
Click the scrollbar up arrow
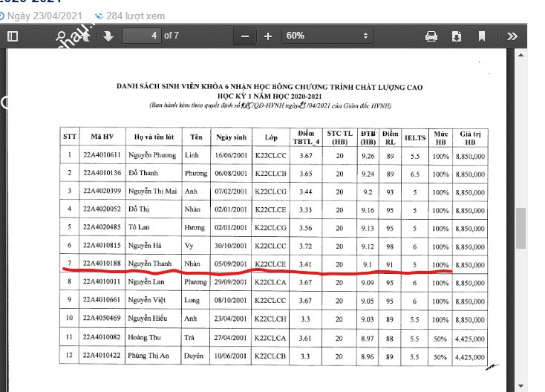tap(520, 55)
